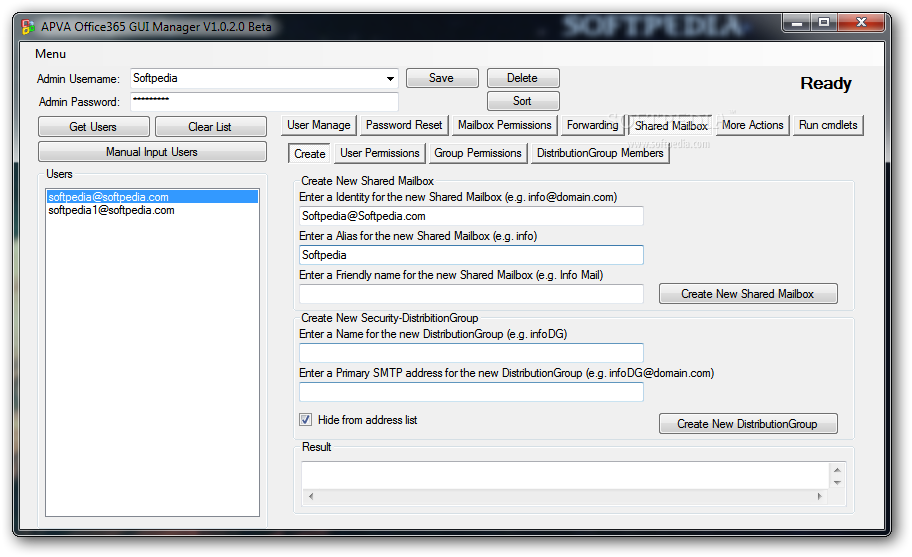The image size is (912, 557).
Task: Click the Delete button
Action: 523,78
